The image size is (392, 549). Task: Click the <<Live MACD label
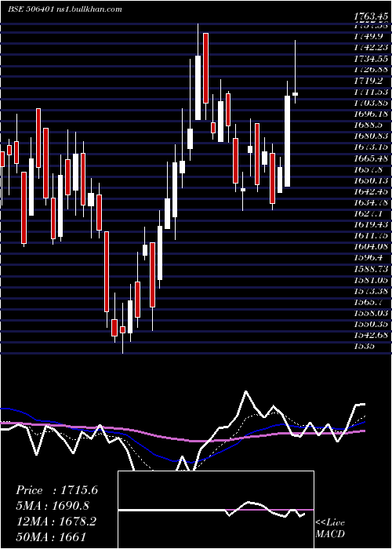pyautogui.click(x=330, y=529)
